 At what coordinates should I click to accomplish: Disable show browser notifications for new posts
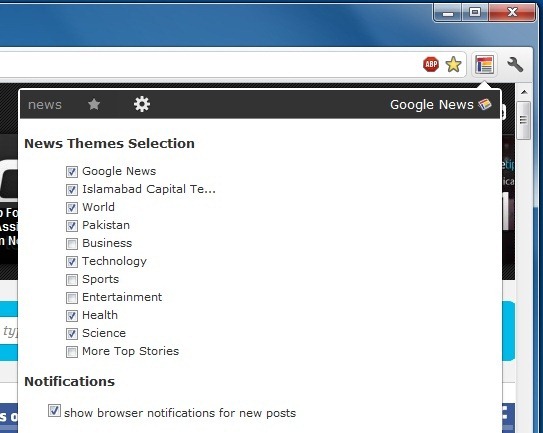pos(54,410)
